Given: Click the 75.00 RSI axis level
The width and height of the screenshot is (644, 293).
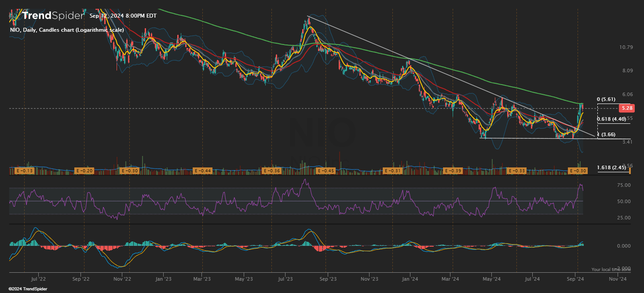Looking at the screenshot, I should tap(624, 185).
